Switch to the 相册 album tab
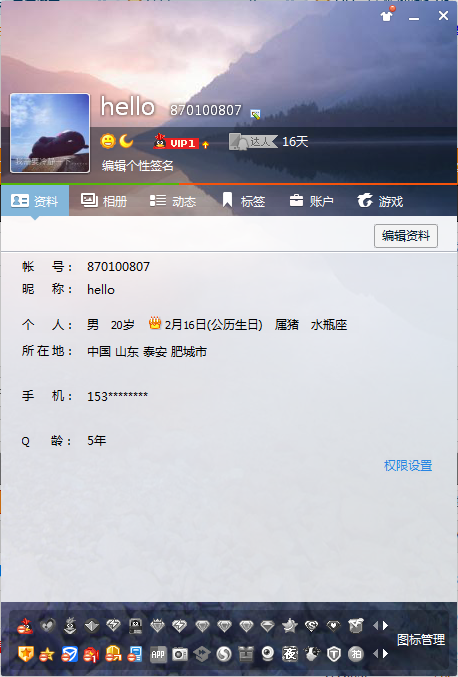 [104, 201]
